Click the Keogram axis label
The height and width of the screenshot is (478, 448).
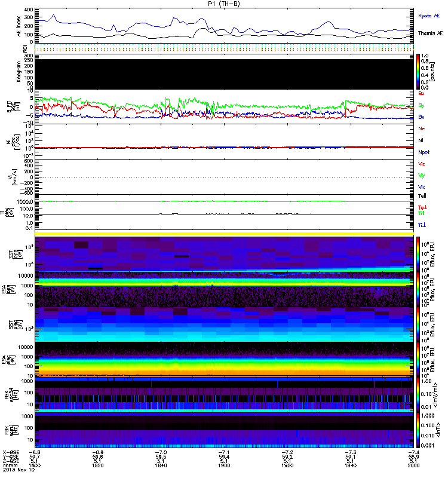pyautogui.click(x=19, y=72)
